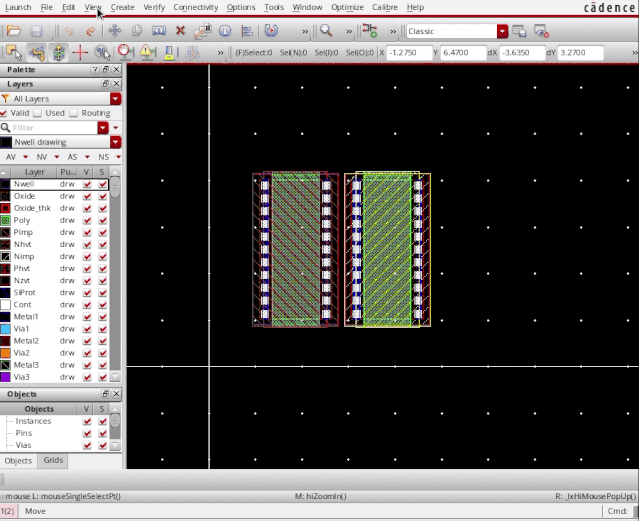Open the Classic workspace dropdown
This screenshot has width=639, height=521.
pyautogui.click(x=503, y=31)
